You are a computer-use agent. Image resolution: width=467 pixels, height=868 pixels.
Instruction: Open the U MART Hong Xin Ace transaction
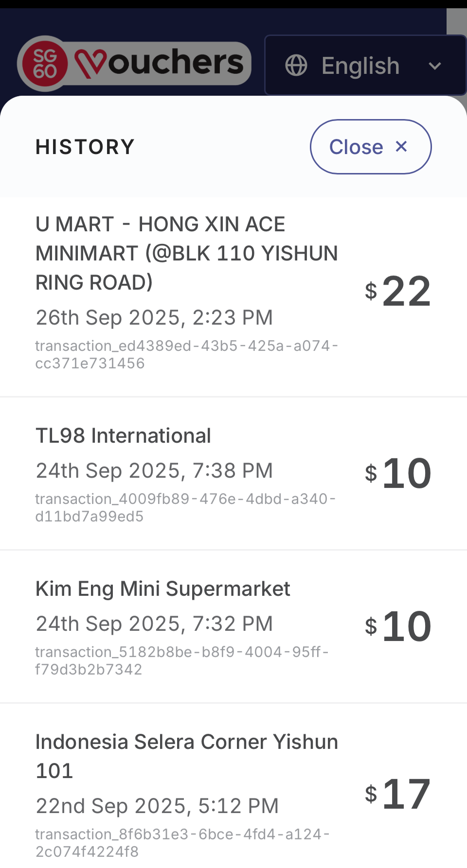click(186, 253)
